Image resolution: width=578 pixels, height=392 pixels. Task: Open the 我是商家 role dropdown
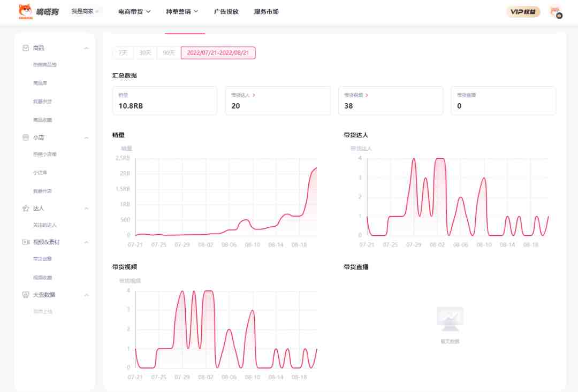85,11
